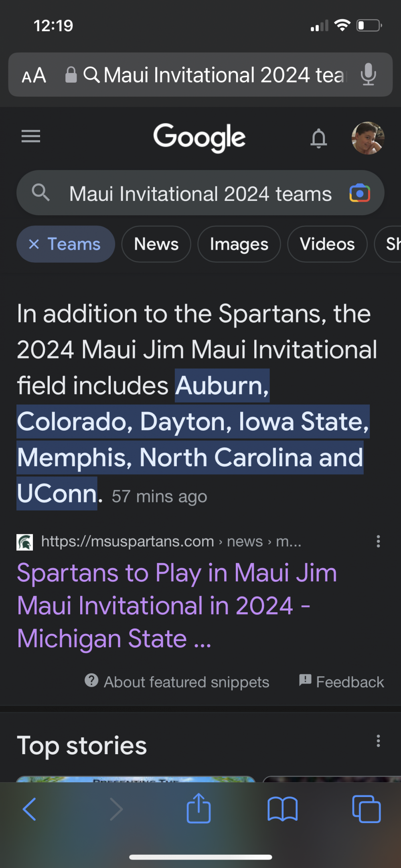This screenshot has width=401, height=868.
Task: Open options for msuspartans.com result
Action: point(378,542)
